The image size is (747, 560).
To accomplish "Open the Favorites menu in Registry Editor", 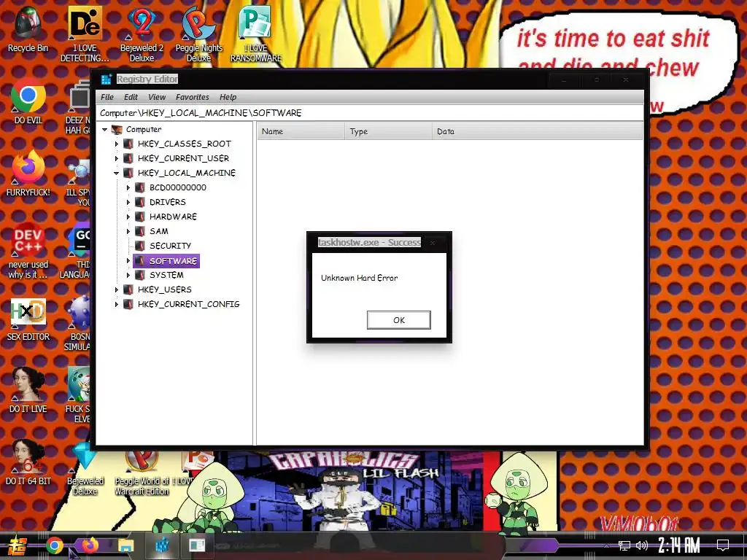I will click(193, 97).
